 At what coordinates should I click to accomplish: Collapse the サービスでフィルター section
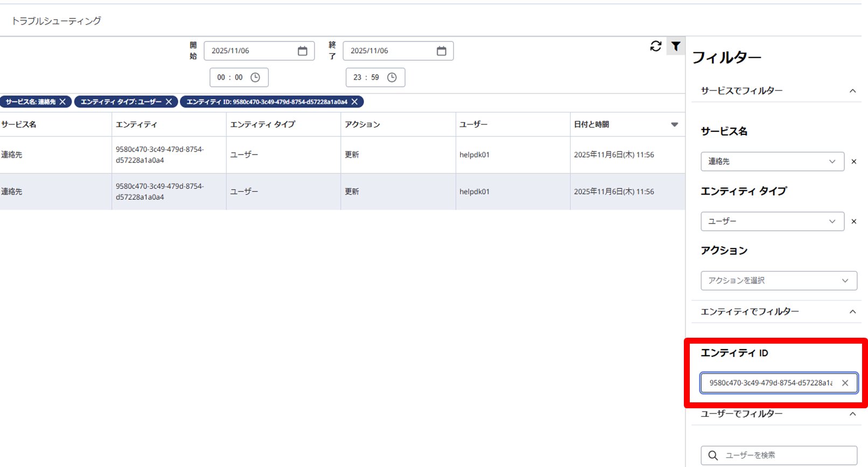coord(852,91)
